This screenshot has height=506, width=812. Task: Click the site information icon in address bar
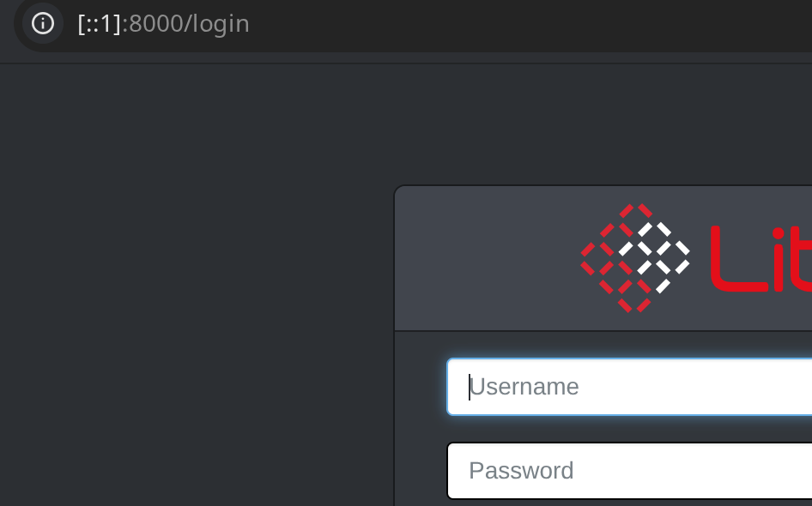tap(42, 23)
